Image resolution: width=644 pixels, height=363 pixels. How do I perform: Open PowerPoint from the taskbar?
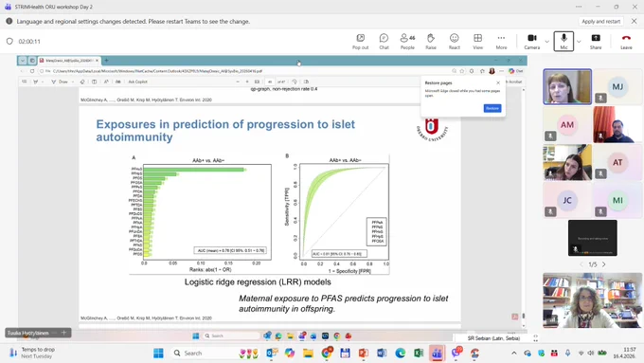[364, 354]
